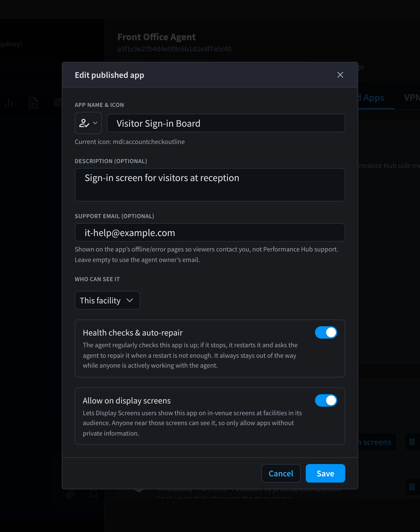Click the paperclip attach icon in background

(x=70, y=494)
